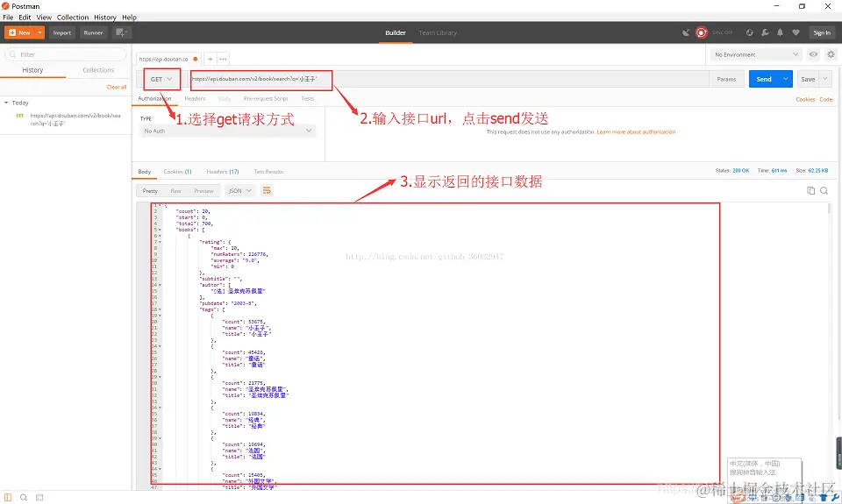Open find magnifier in bottom status bar

(24, 498)
